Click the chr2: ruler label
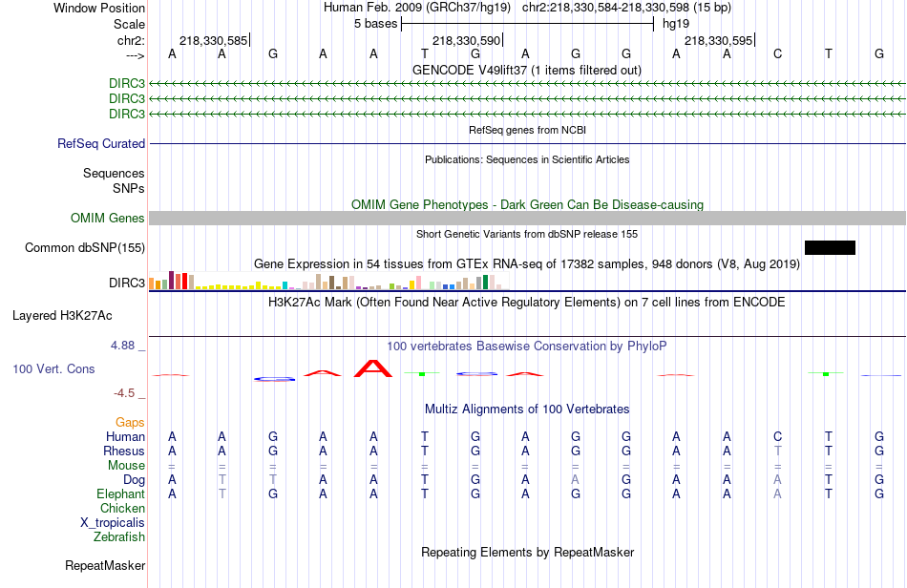This screenshot has width=907, height=588. click(x=131, y=40)
